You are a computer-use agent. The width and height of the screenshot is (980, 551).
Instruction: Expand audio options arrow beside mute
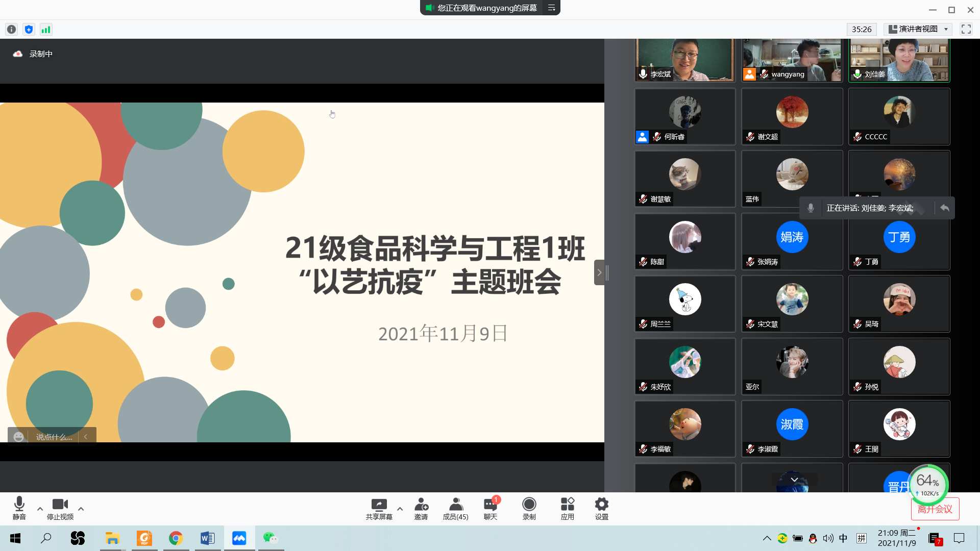40,509
